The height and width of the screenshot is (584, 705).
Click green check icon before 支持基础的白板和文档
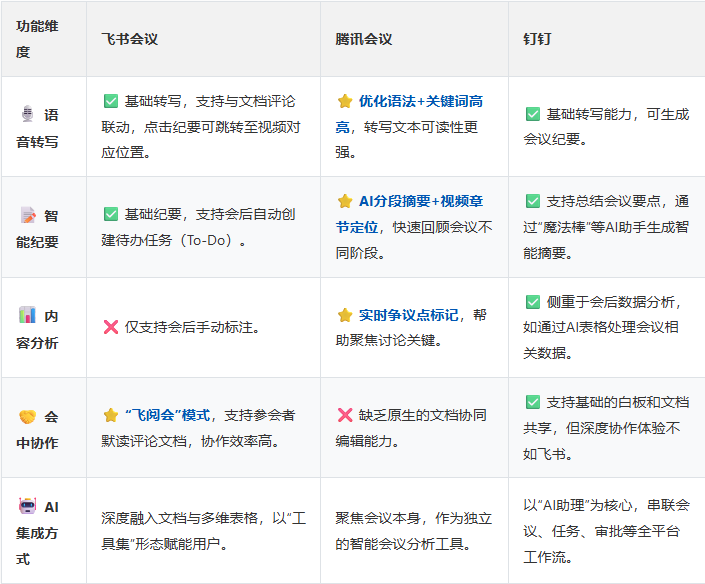pyautogui.click(x=533, y=402)
